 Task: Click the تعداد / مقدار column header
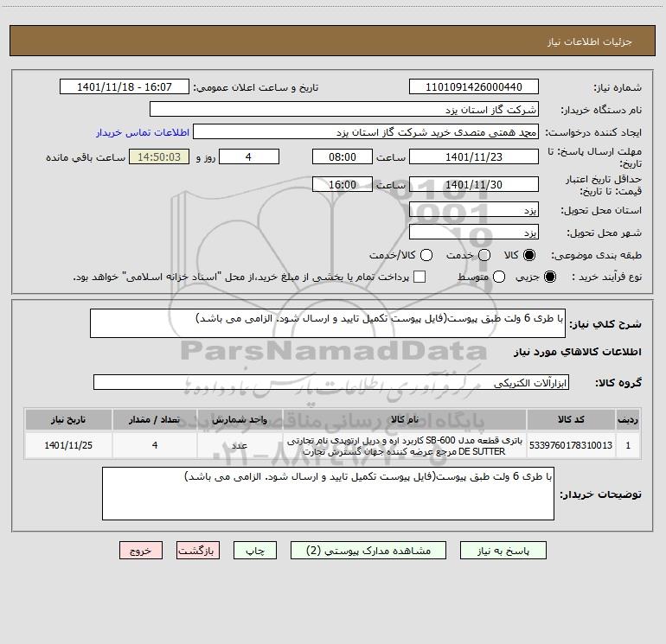coord(155,419)
